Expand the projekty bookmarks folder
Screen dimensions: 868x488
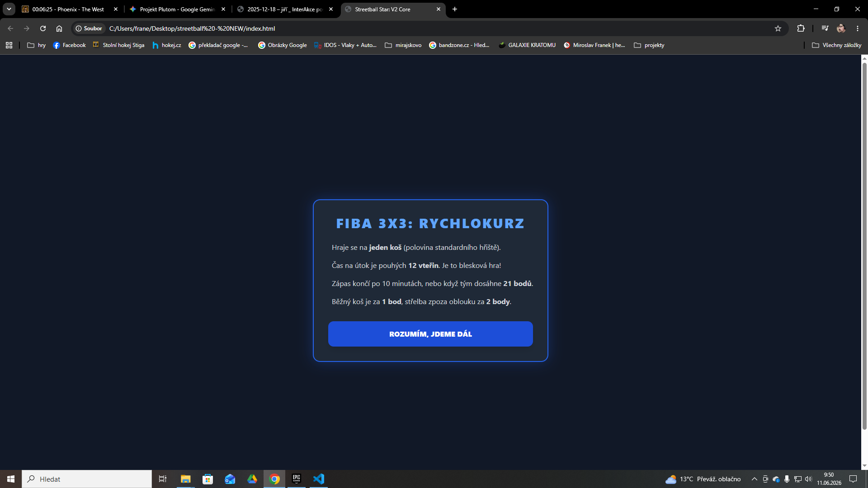649,45
